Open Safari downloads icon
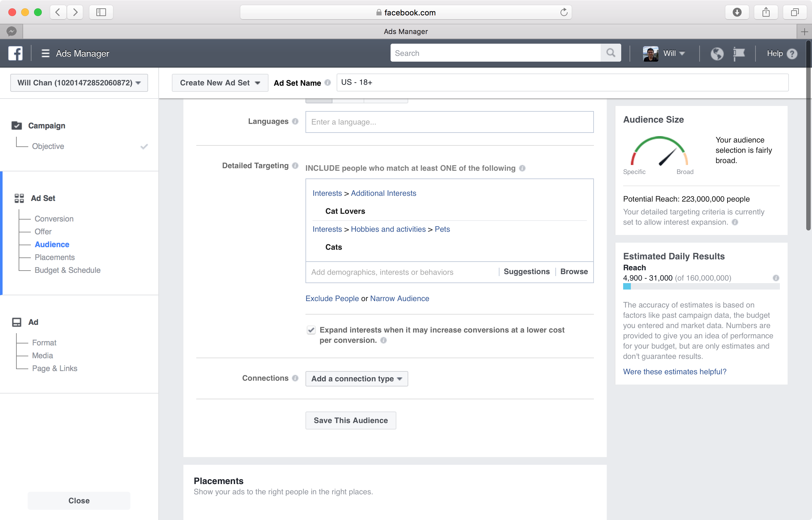Image resolution: width=812 pixels, height=520 pixels. [737, 13]
